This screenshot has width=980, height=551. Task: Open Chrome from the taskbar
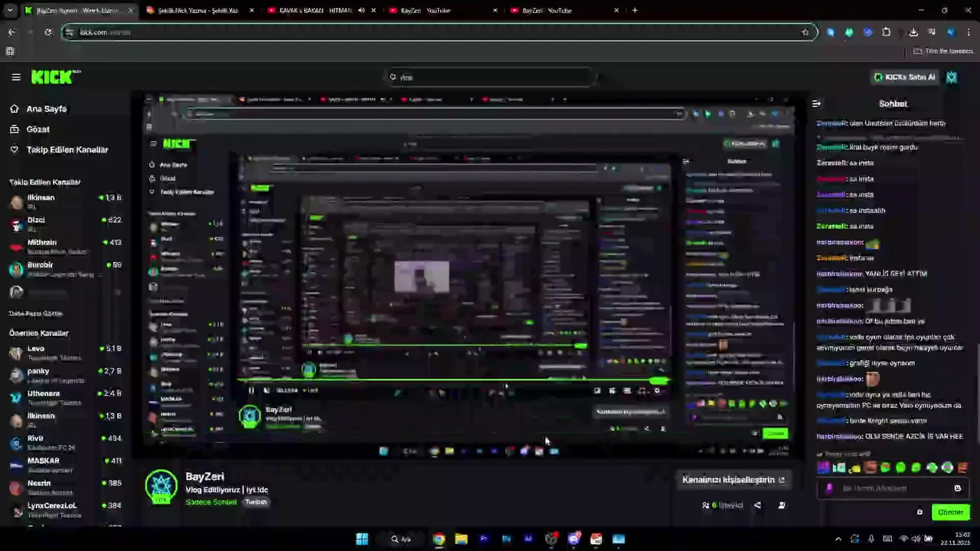(438, 539)
